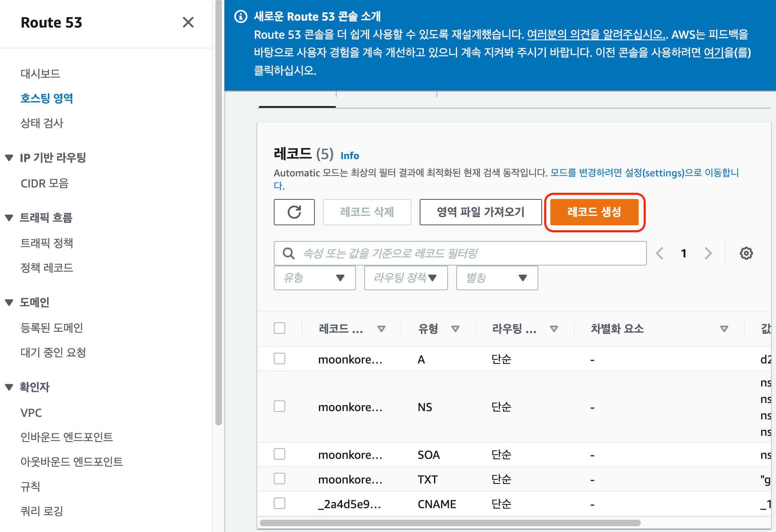Image resolution: width=776 pixels, height=532 pixels.
Task: Close the Route 53 sidebar panel
Action: 188,22
